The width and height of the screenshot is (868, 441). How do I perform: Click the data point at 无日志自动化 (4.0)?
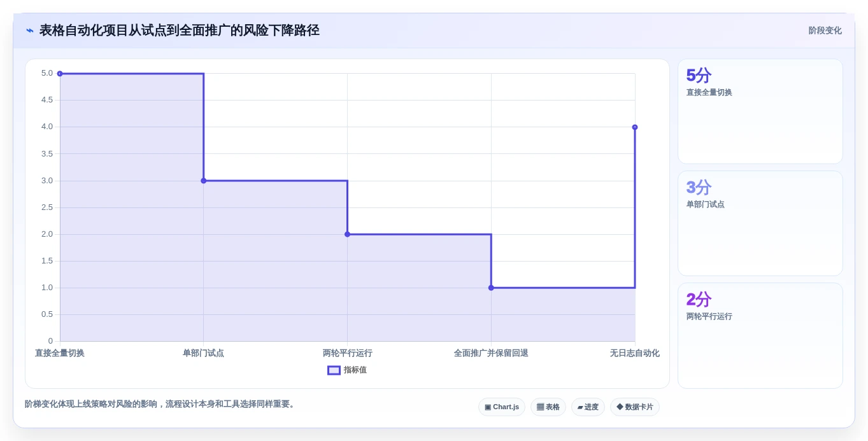(635, 127)
